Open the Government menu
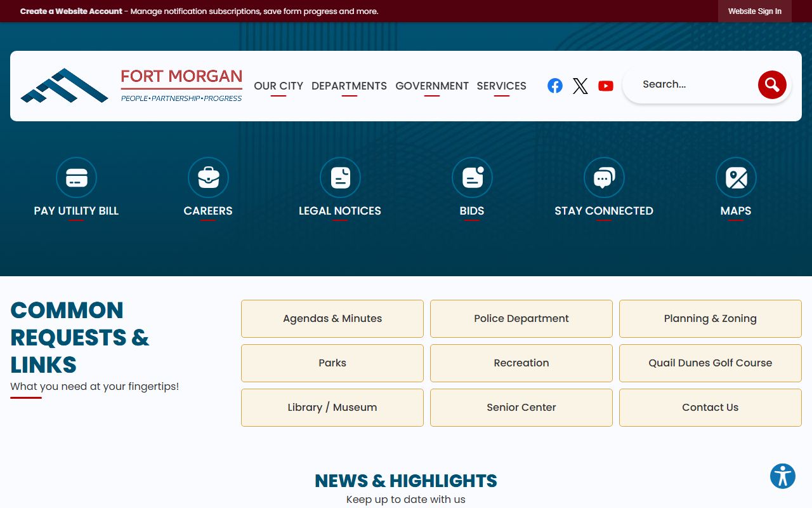812x508 pixels. click(x=432, y=86)
